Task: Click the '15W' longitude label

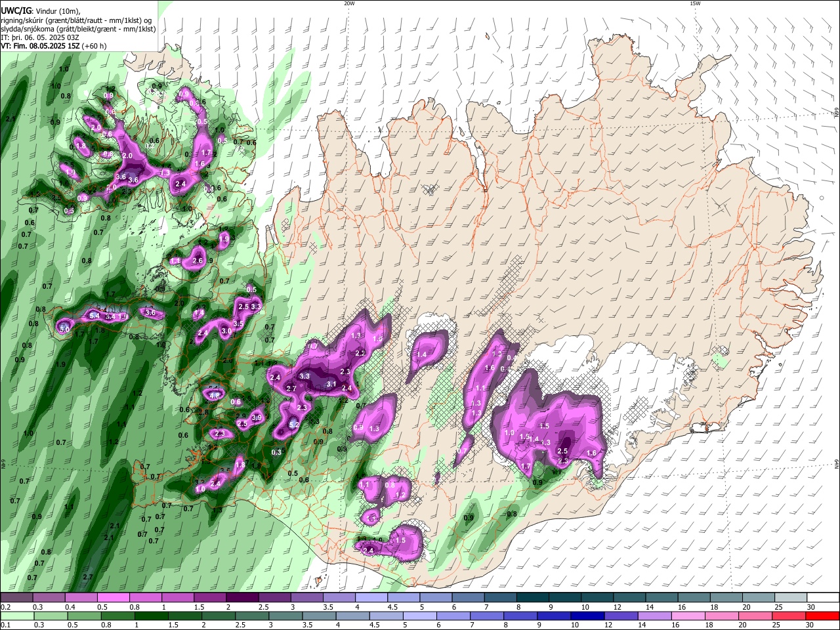Action: 695,3
